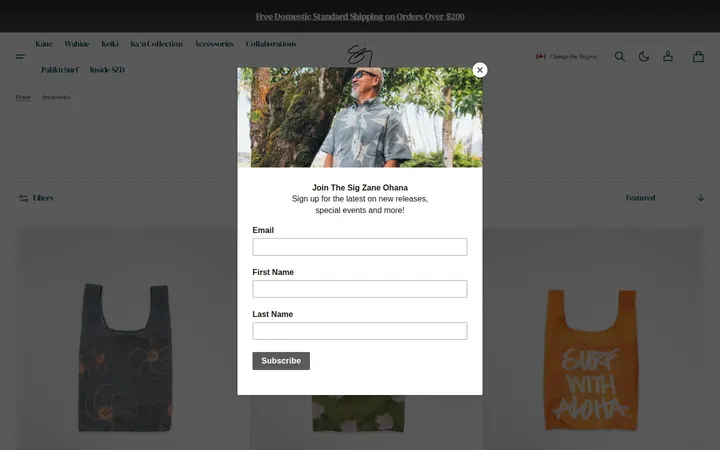This screenshot has height=450, width=720.
Task: Click the Accessories breadcrumb
Action: tap(56, 97)
